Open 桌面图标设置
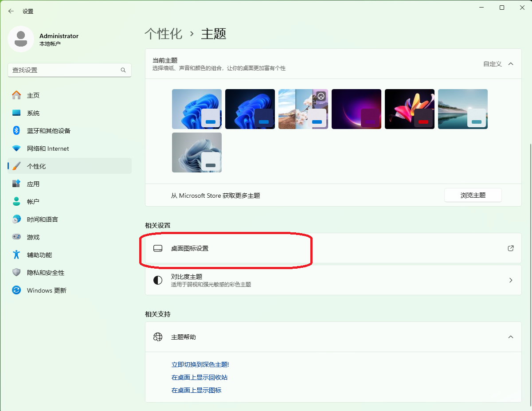Viewport: 532px width, 411px height. [x=333, y=248]
